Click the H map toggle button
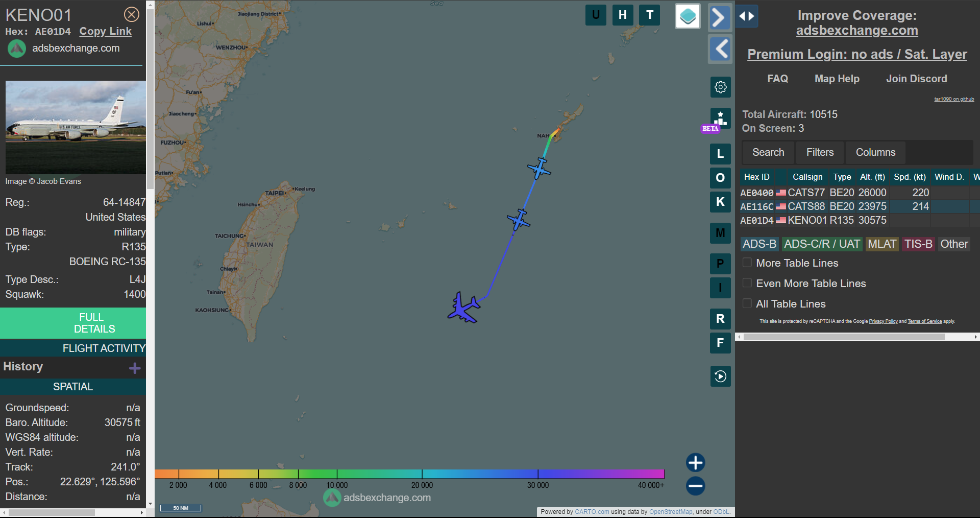 [x=623, y=15]
